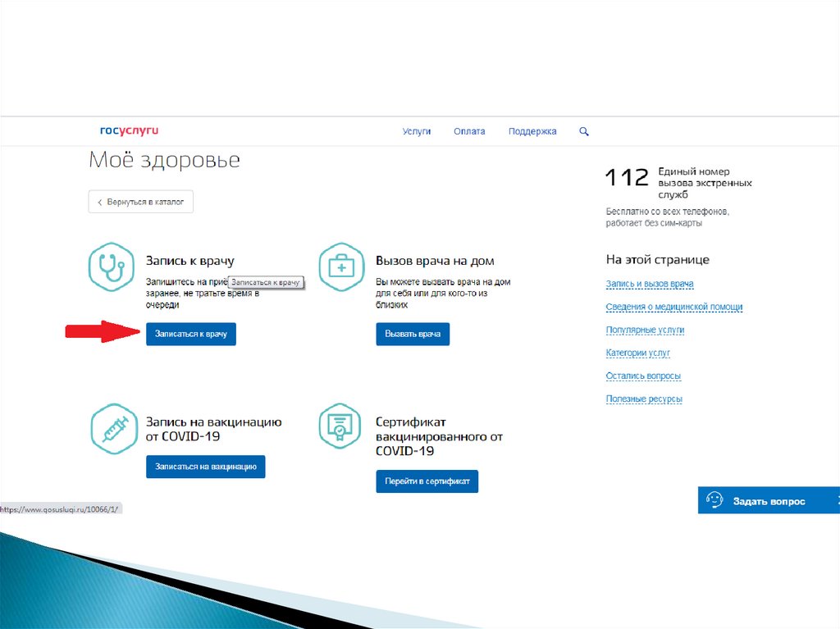
Task: Open the Услуги menu item
Action: (416, 131)
